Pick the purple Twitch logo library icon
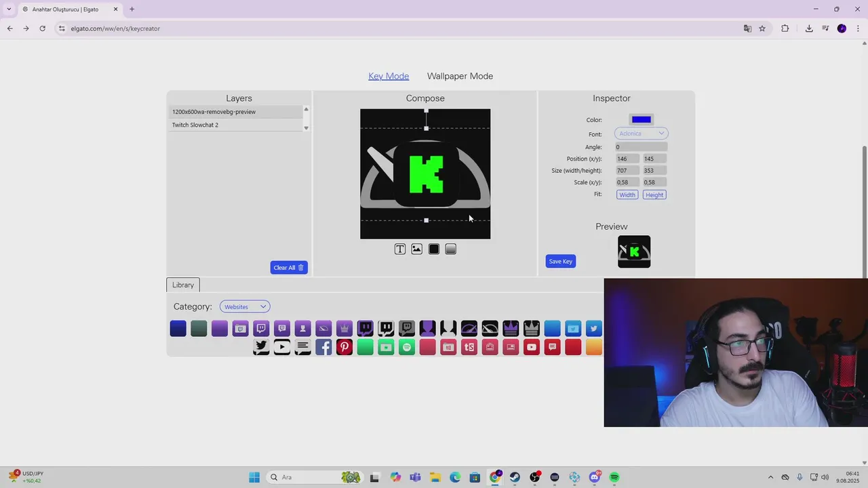 (261, 329)
